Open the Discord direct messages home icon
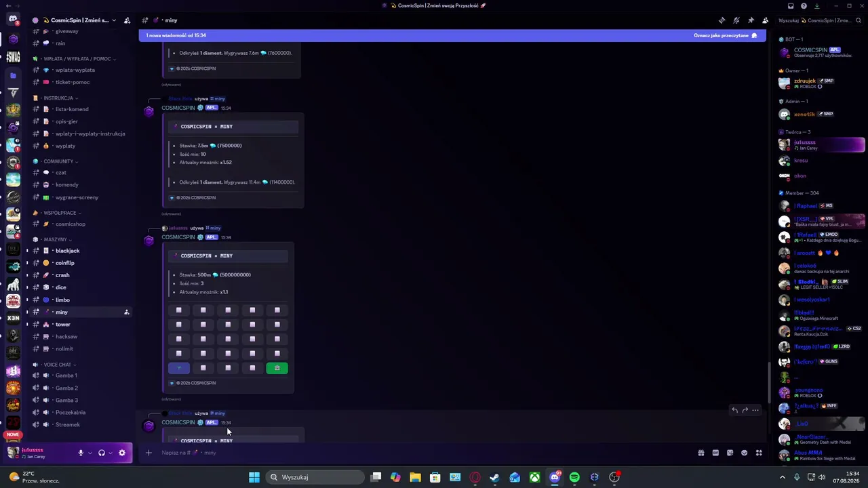Screen dimensions: 868x488 13,19
